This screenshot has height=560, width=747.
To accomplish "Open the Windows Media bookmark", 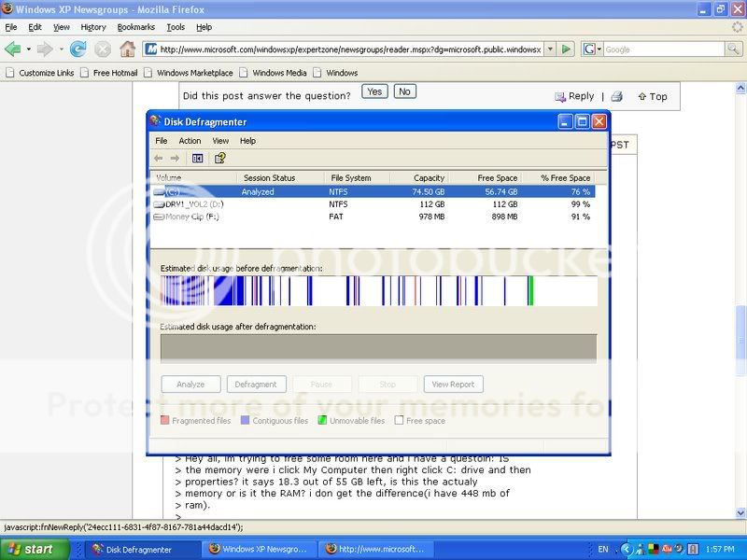I will pos(274,73).
